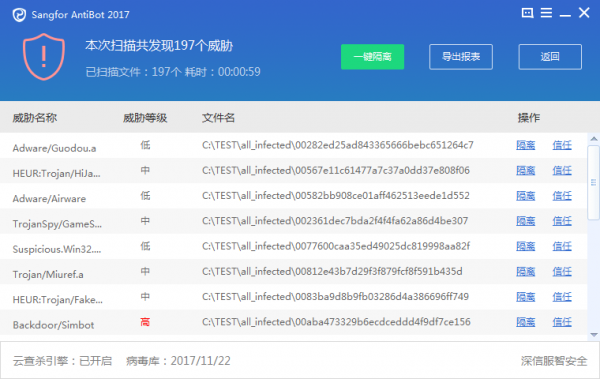Quarantine the TrojanSpy/GameS... threat
The image size is (600, 379).
(x=525, y=221)
